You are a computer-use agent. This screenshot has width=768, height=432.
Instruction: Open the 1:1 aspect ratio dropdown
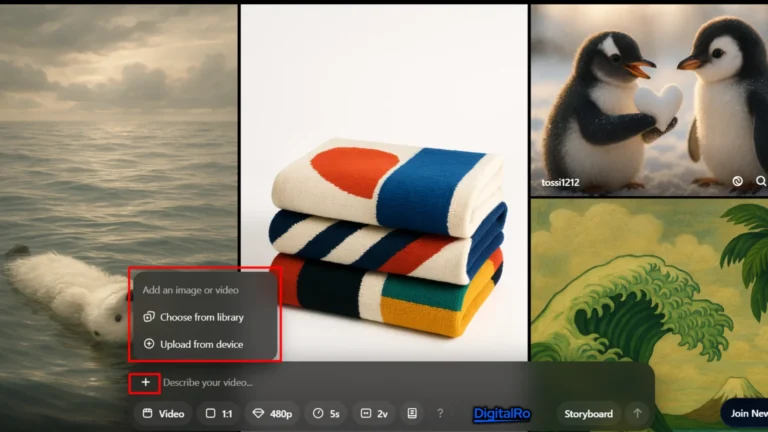(218, 413)
